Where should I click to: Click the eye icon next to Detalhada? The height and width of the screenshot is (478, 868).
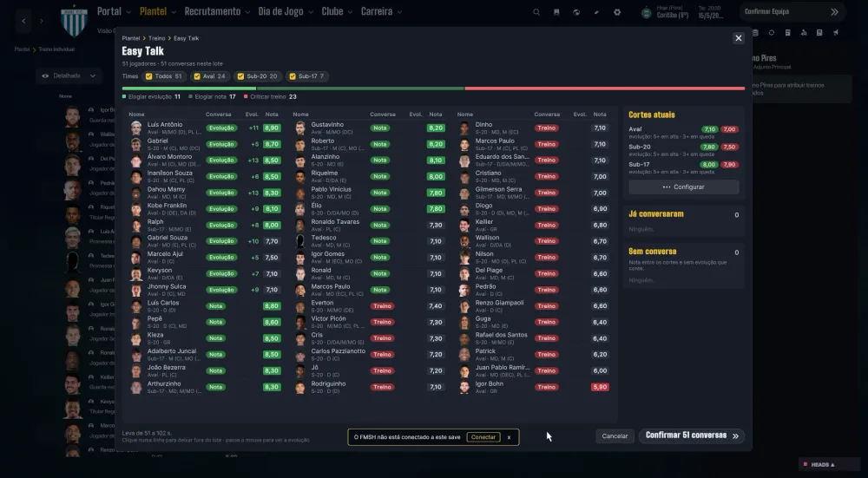(x=45, y=75)
